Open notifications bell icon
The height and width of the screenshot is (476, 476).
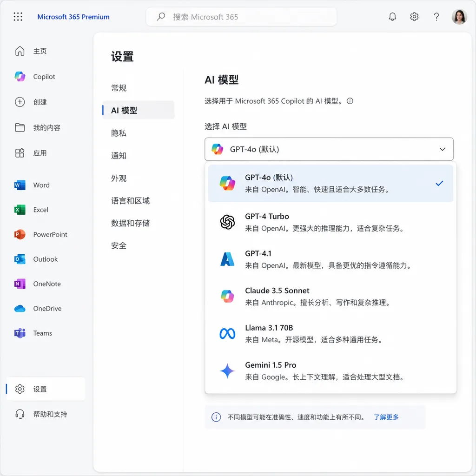(392, 17)
